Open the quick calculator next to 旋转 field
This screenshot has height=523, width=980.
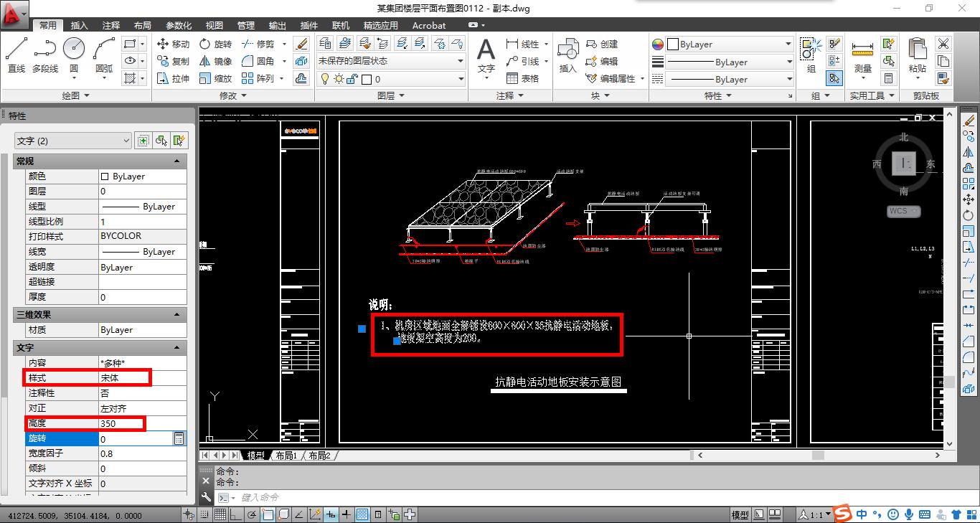[179, 438]
